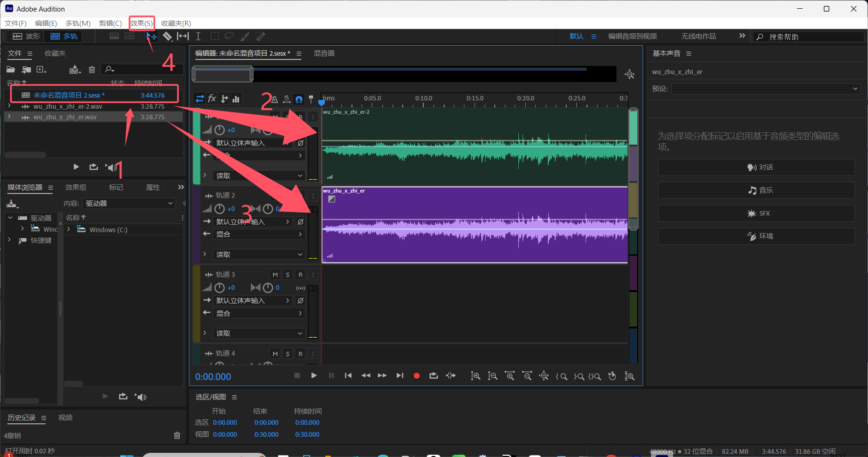868x457 pixels.
Task: Mute track 3 with M button
Action: [x=275, y=275]
